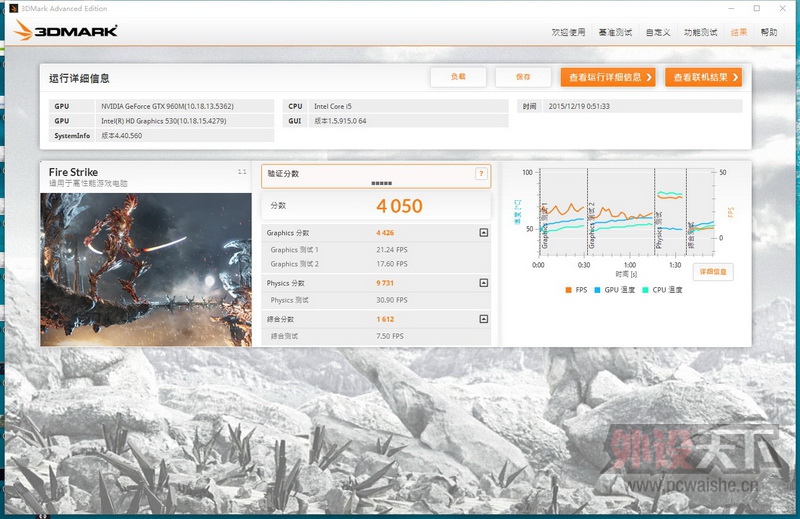Click the performance chart graph area
The image size is (800, 519).
627,212
